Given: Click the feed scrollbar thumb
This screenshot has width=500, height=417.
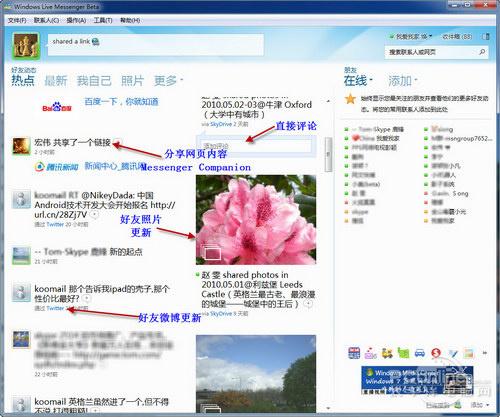Looking at the screenshot, I should click(328, 154).
